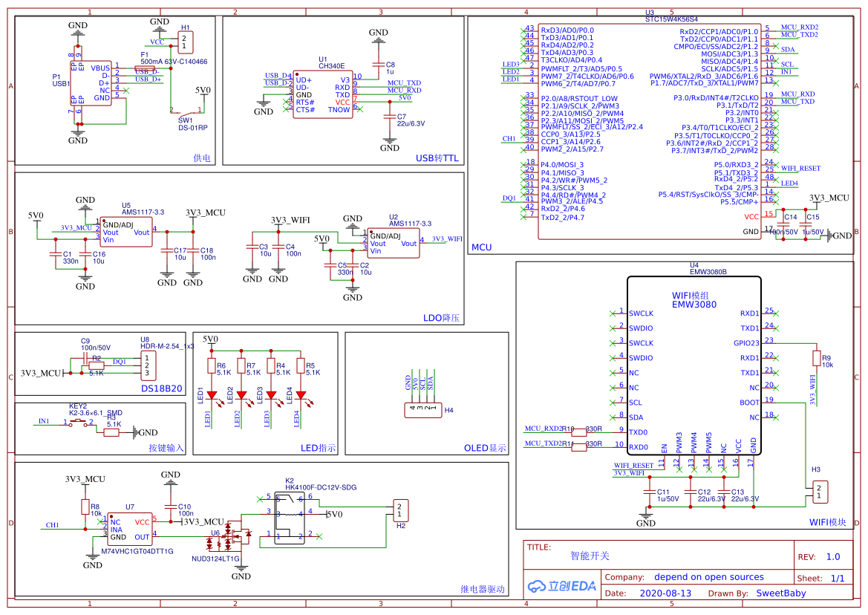Click the H1 two-pin header
This screenshot has height=615, width=868.
tap(185, 42)
